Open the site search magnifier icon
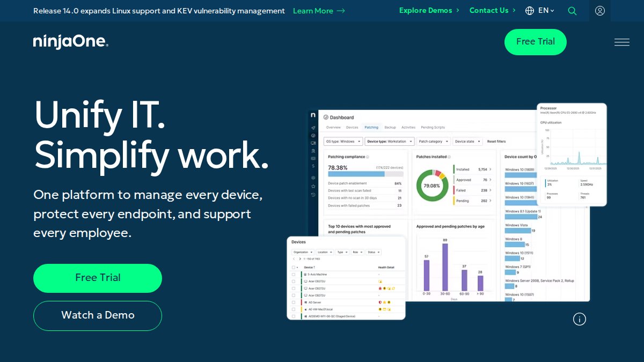 click(x=573, y=11)
